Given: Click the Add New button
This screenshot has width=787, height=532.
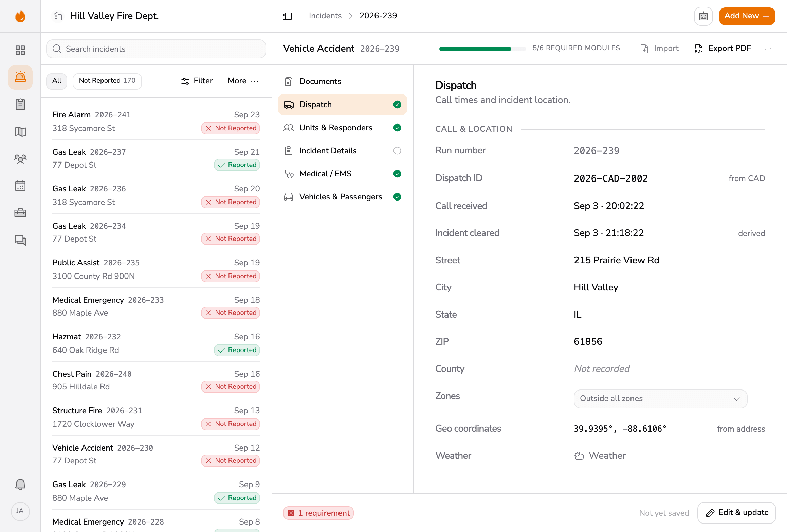Looking at the screenshot, I should (747, 16).
